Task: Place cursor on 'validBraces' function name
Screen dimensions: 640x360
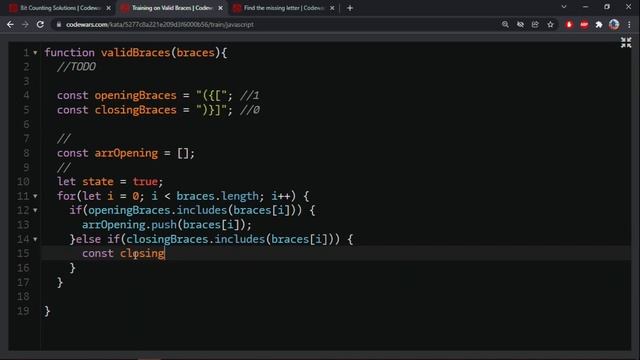Action: coord(136,53)
